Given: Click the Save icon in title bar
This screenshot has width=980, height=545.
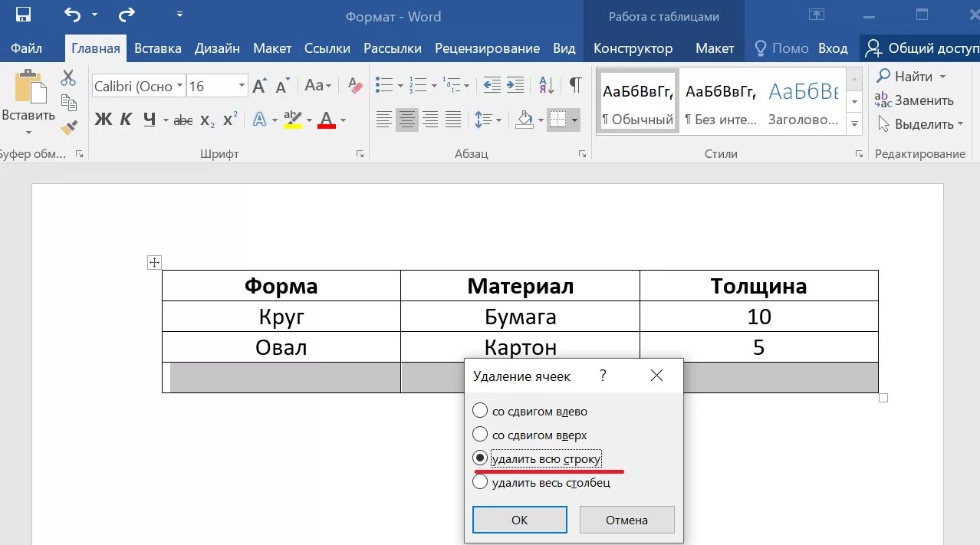Looking at the screenshot, I should [x=23, y=15].
